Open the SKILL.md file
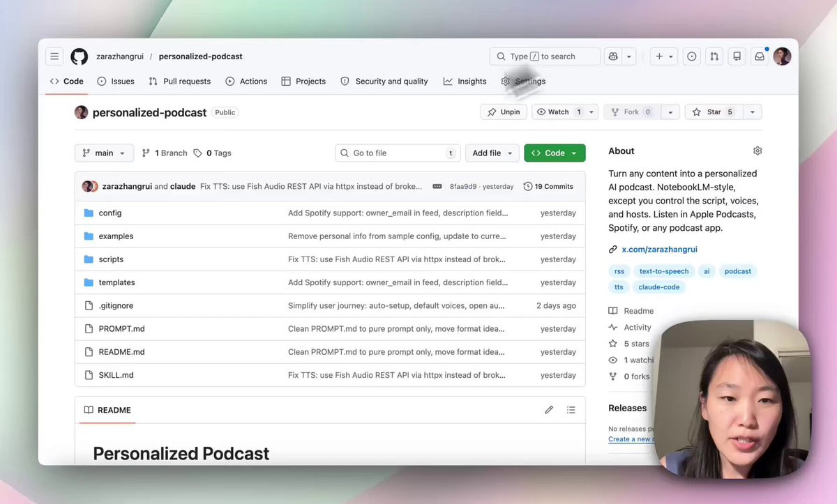The image size is (837, 504). point(116,375)
